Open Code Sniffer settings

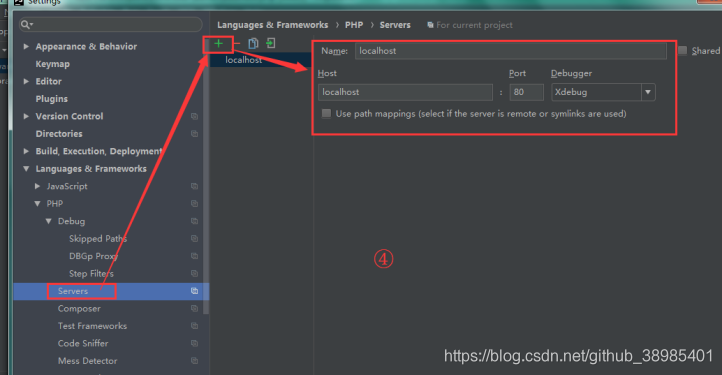click(83, 344)
